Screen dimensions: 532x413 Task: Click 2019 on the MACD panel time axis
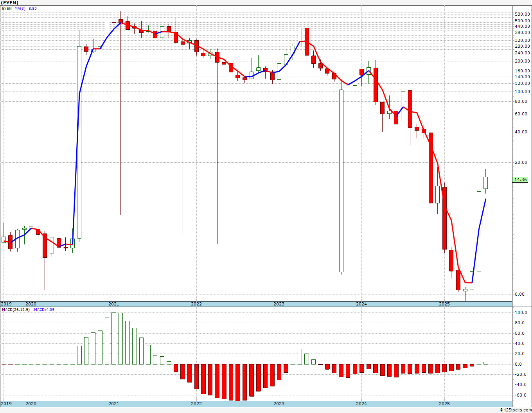click(x=6, y=404)
